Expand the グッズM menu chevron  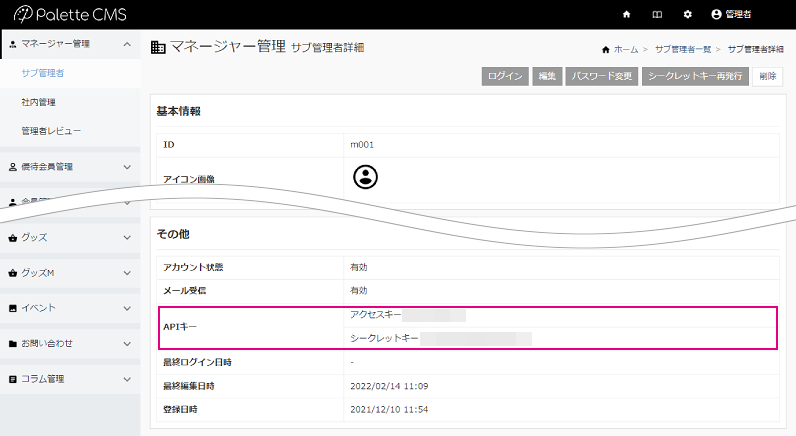click(127, 273)
